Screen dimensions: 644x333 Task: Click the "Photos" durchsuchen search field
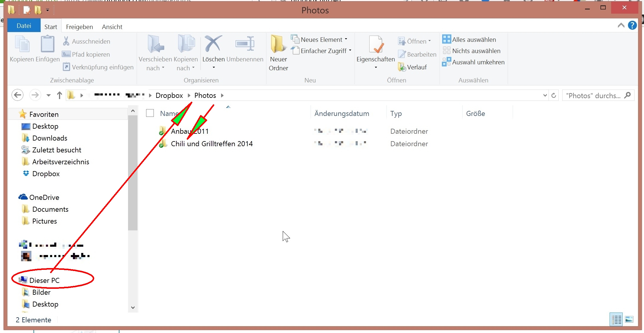(x=593, y=95)
